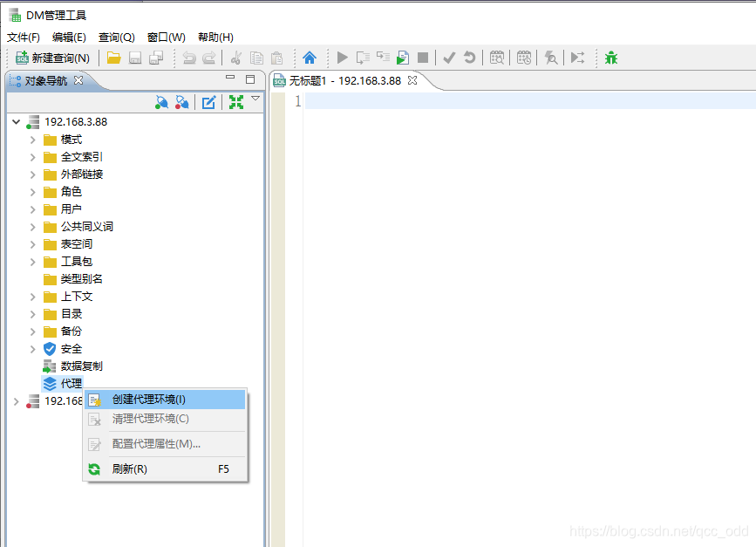This screenshot has height=547, width=756.
Task: Click the green collapse-all arrows icon
Action: [235, 102]
